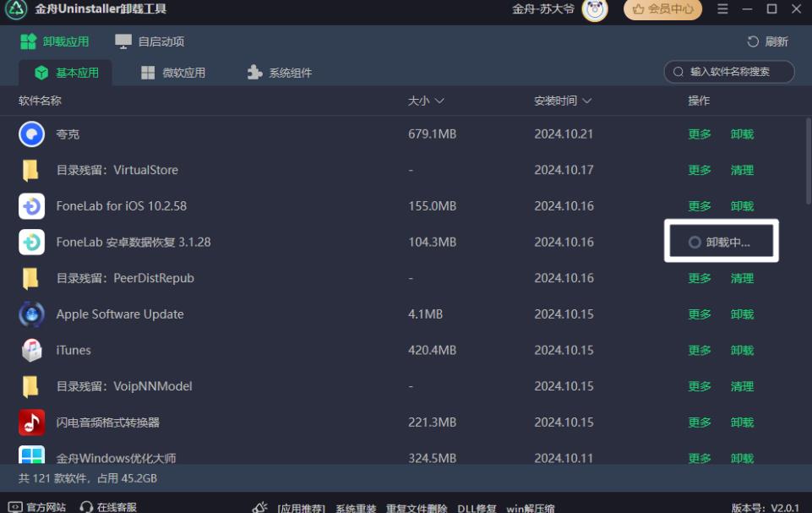Click the 操作 column header
Viewport: 812px width, 513px height.
point(699,101)
